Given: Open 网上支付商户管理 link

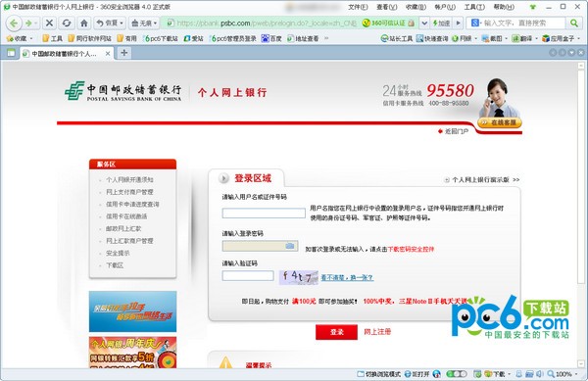Looking at the screenshot, I should click(x=129, y=192).
